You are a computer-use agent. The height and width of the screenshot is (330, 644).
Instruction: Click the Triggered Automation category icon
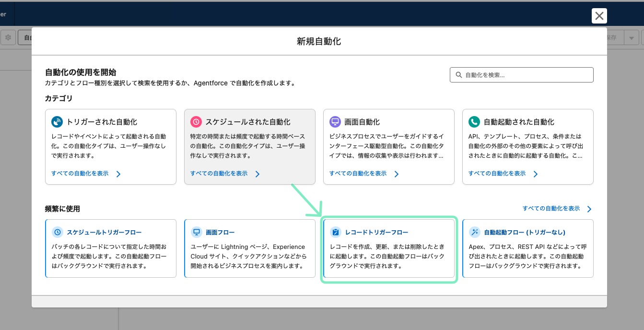coord(57,122)
